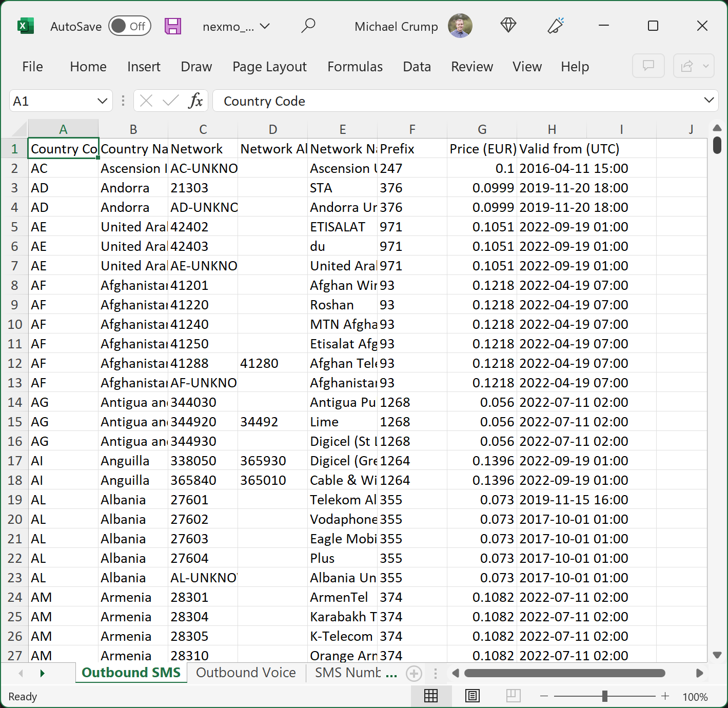Select column D header
This screenshot has height=708, width=728.
tap(272, 129)
